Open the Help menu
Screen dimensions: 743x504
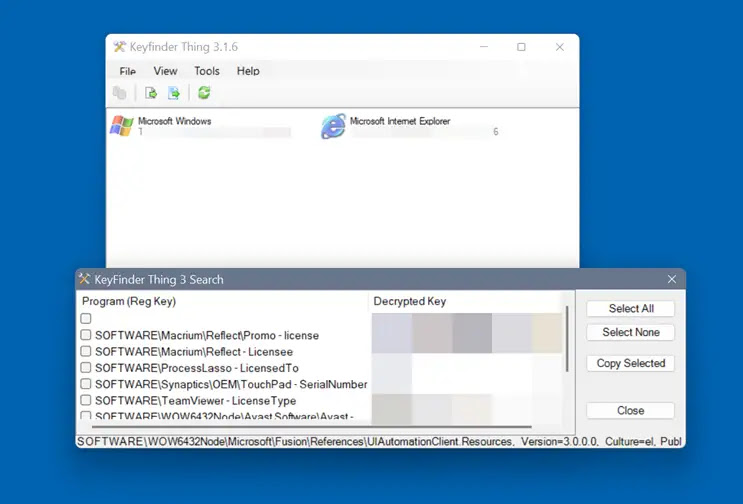[248, 71]
